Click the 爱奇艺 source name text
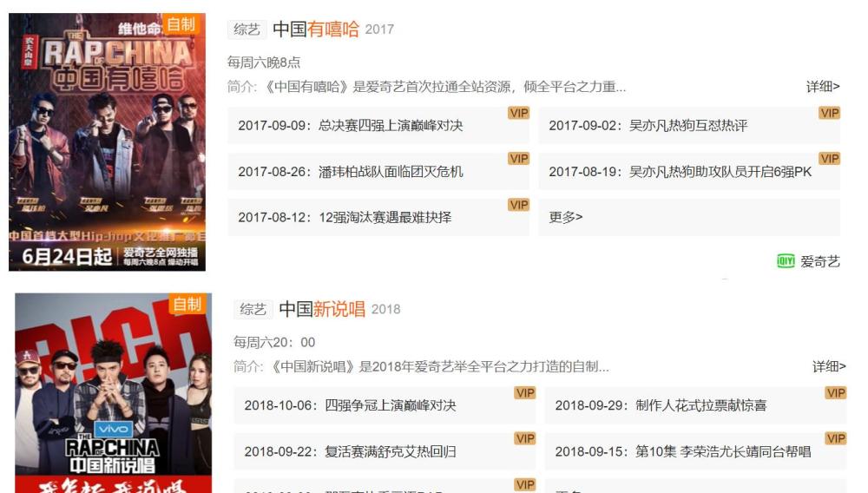 click(x=820, y=262)
